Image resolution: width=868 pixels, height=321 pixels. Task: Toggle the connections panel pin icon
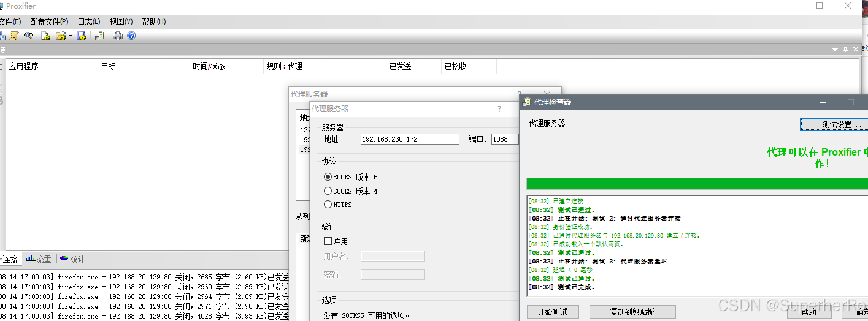coord(845,50)
